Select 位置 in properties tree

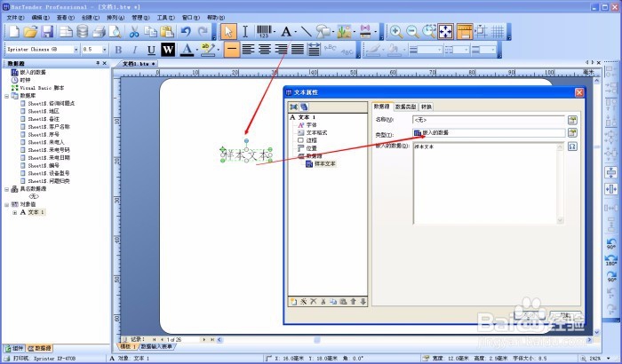point(311,148)
